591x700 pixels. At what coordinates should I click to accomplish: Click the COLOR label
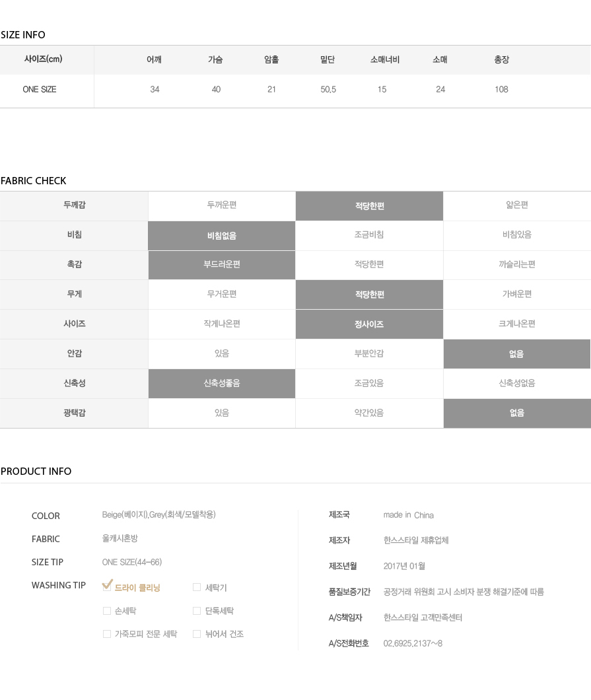coord(46,516)
